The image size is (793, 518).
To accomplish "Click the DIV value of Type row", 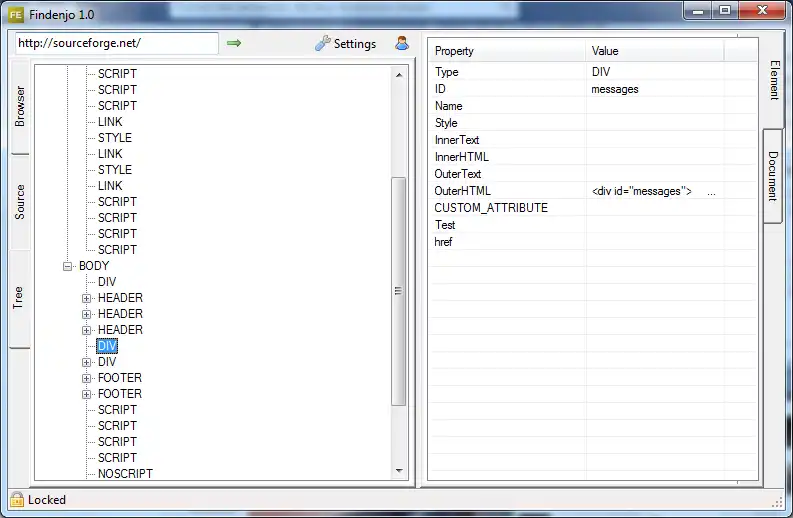I will (x=601, y=72).
